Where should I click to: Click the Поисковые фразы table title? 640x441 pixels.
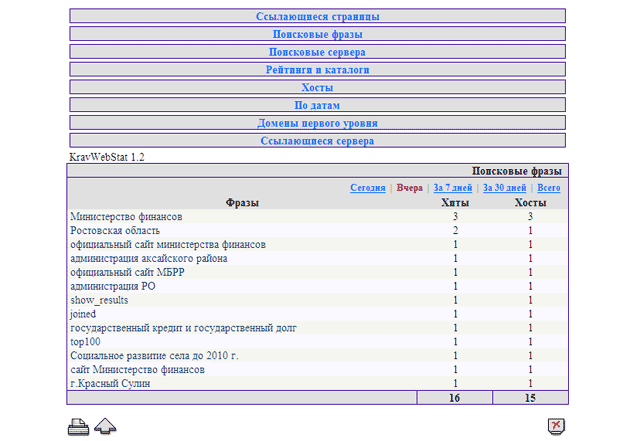tap(517, 171)
